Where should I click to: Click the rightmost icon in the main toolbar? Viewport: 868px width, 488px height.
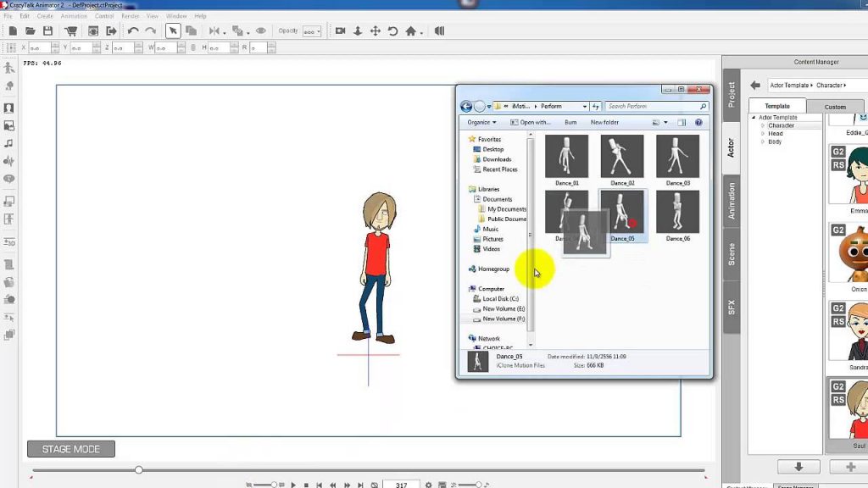point(440,31)
